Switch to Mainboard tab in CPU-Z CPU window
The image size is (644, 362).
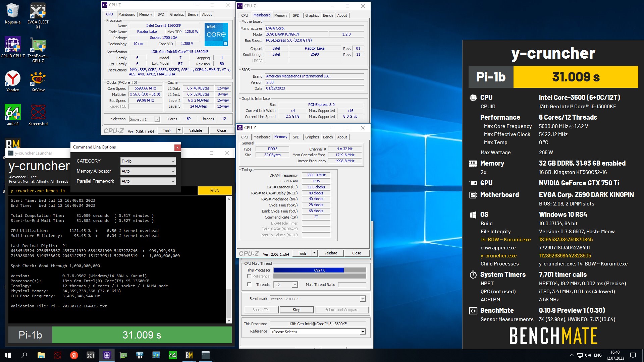127,14
